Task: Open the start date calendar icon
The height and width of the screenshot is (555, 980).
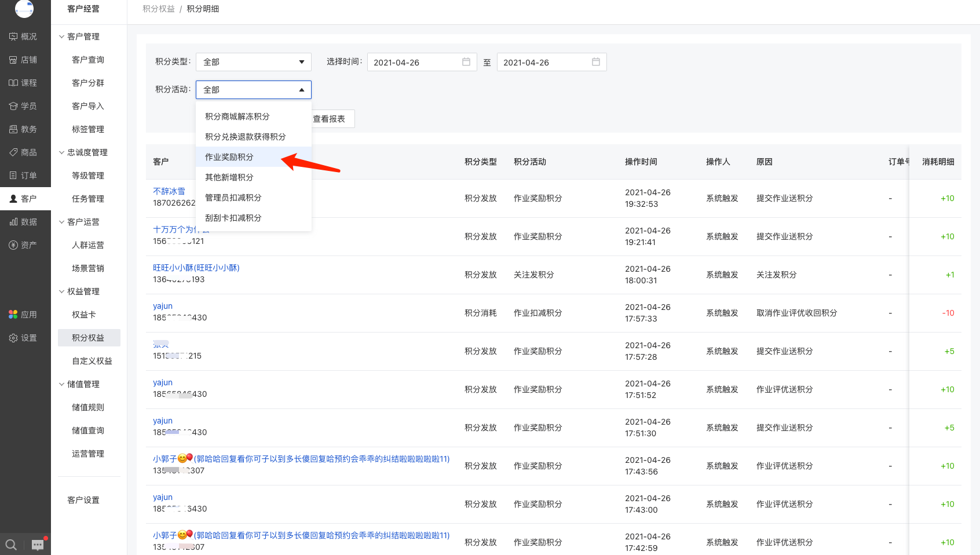Action: click(x=466, y=62)
